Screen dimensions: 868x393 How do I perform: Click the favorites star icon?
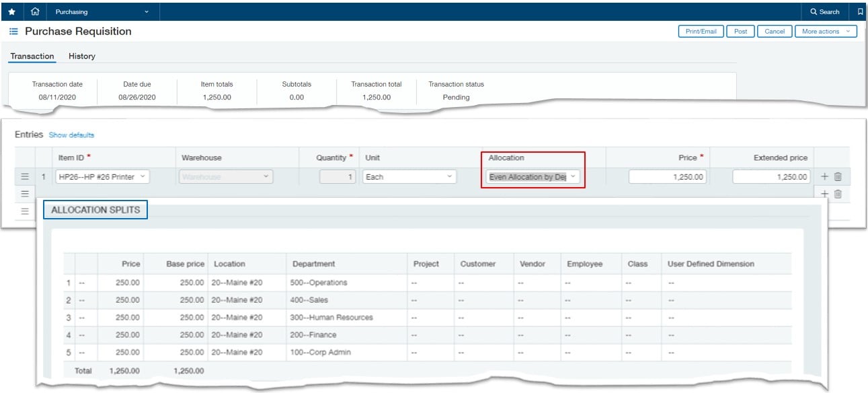11,11
